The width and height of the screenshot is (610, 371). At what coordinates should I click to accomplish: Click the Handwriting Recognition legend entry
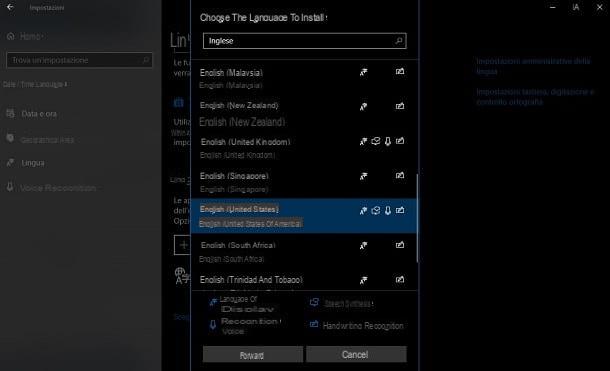point(357,326)
